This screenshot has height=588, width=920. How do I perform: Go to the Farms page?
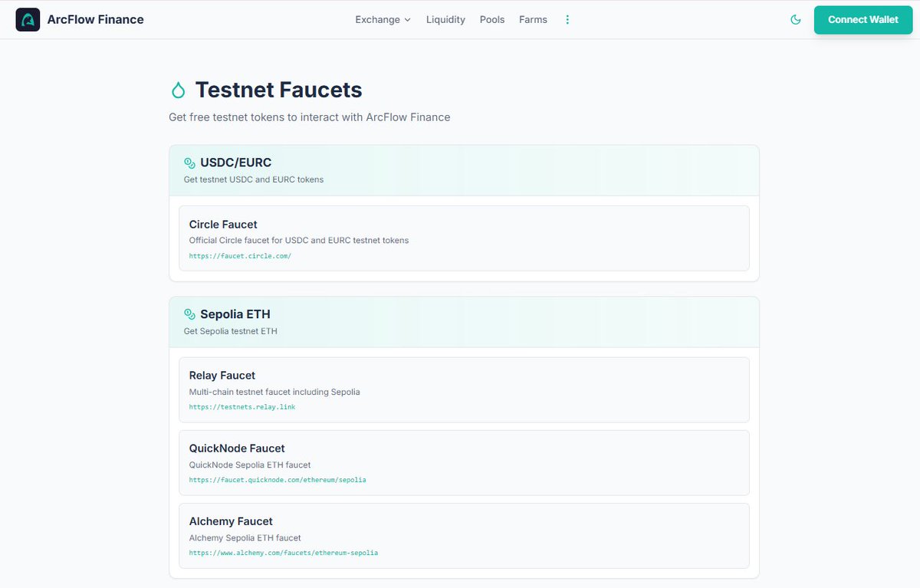pos(533,20)
